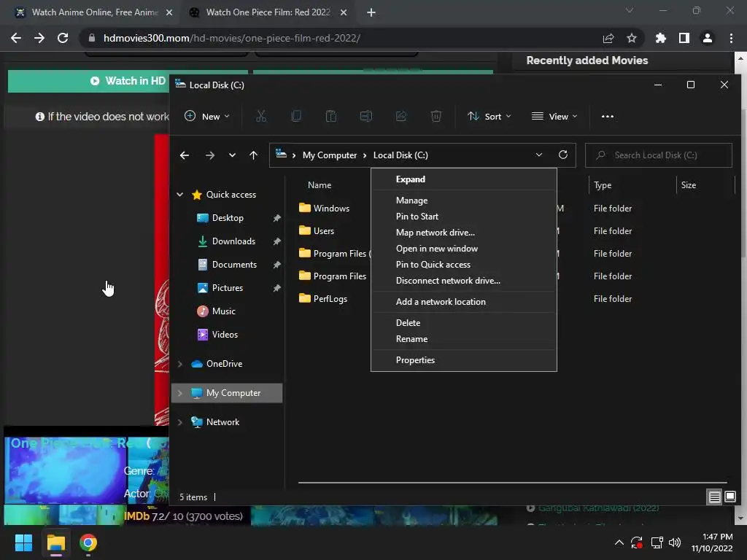The height and width of the screenshot is (560, 747).
Task: Expand the OneDrive tree node
Action: [x=180, y=364]
